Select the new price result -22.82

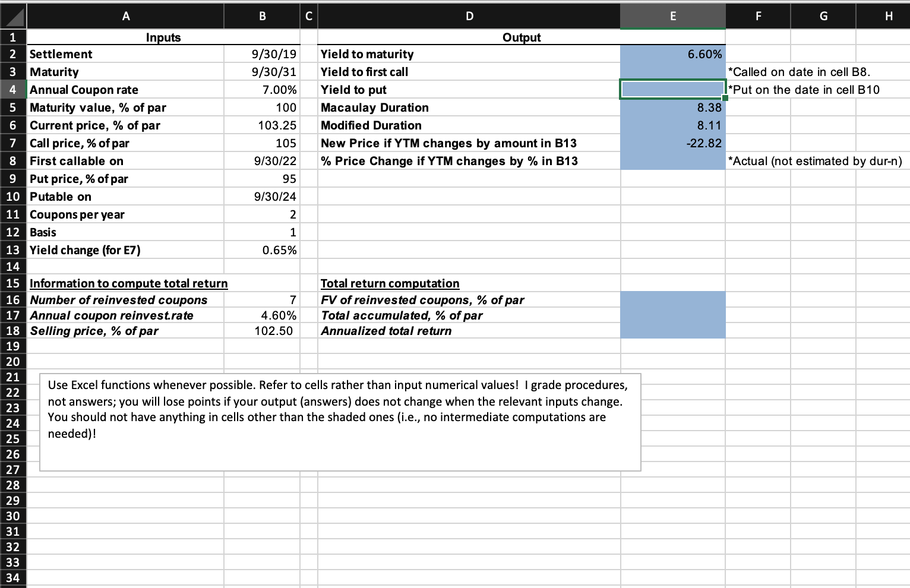[673, 143]
